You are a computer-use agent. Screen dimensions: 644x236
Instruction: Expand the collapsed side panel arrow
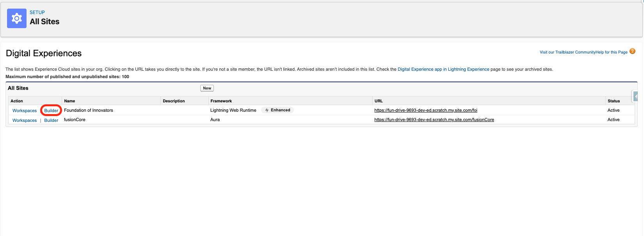635,96
